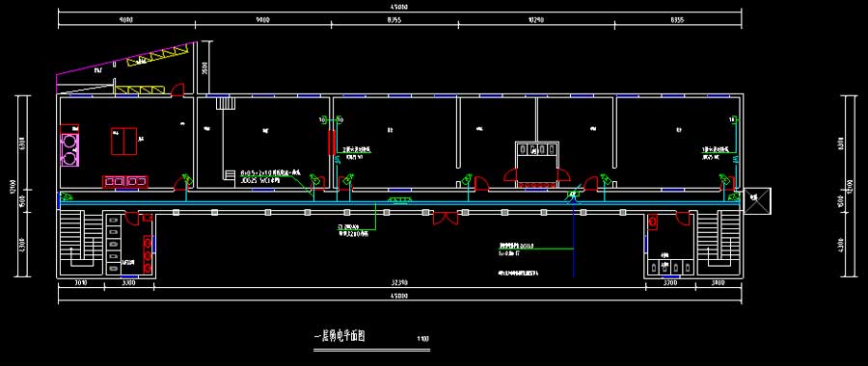
Task: Click the red triple-circle fixture in left washroom
Action: (148, 255)
